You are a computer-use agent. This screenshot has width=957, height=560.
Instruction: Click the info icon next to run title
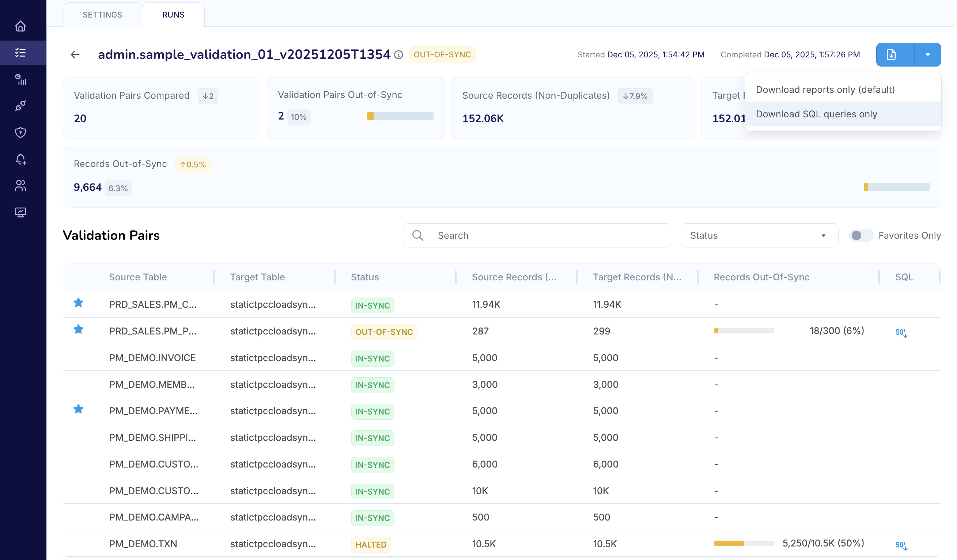click(398, 55)
